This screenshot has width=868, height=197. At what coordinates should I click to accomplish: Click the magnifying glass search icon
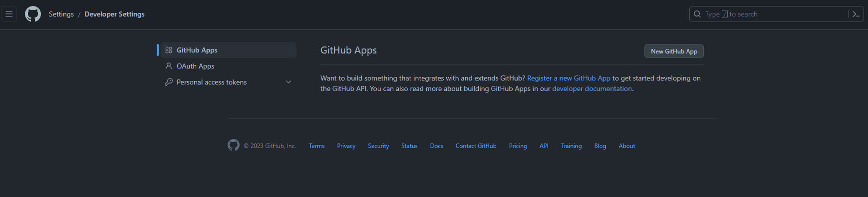click(697, 14)
